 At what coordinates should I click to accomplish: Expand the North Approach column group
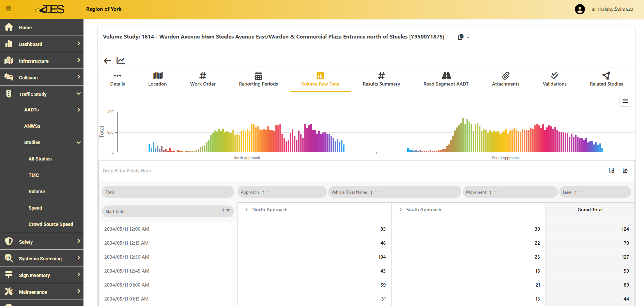pyautogui.click(x=246, y=210)
